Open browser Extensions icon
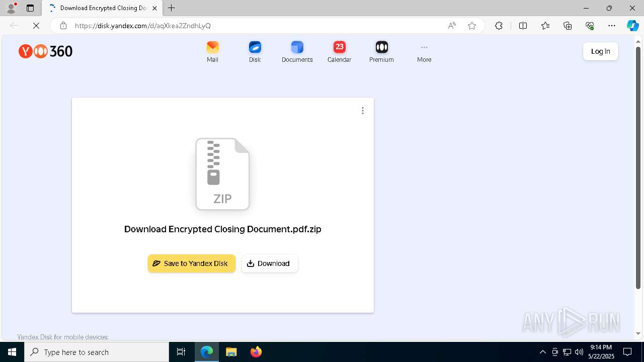The height and width of the screenshot is (362, 644). 499,26
